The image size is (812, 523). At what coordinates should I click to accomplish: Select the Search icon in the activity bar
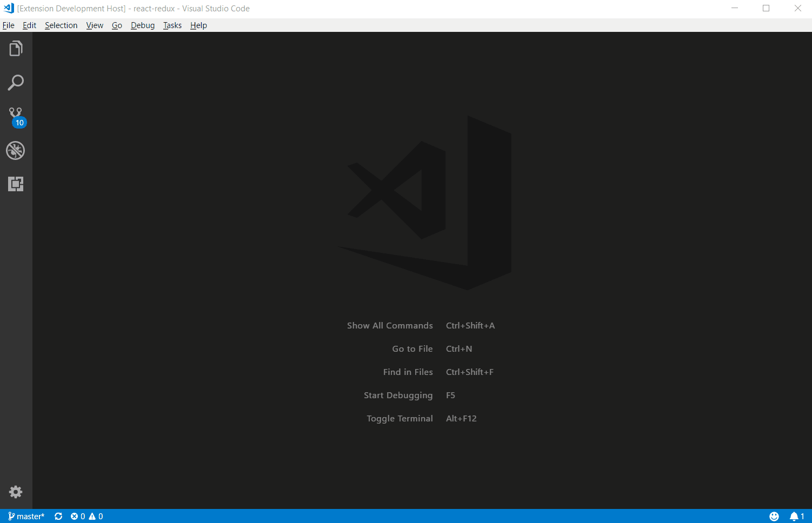(16, 82)
